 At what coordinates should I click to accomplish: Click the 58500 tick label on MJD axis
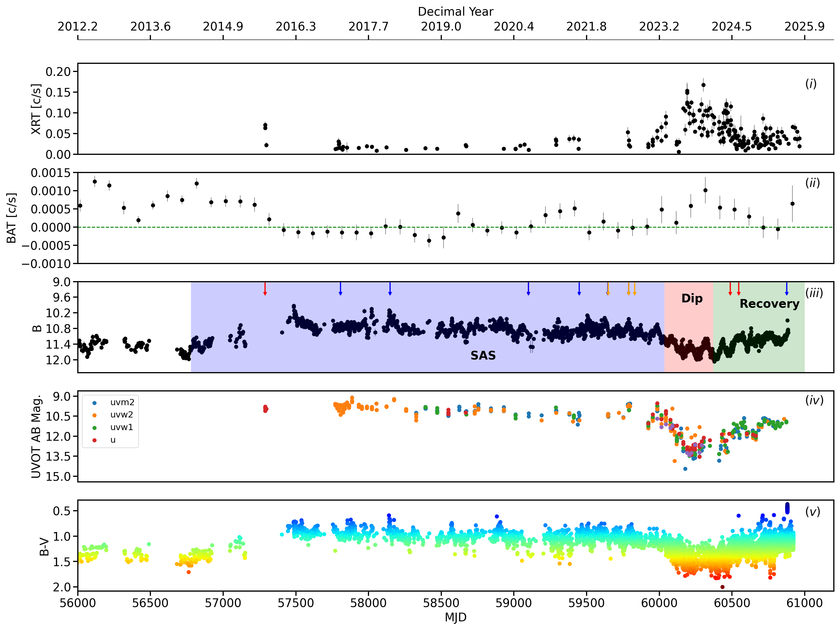pyautogui.click(x=441, y=603)
